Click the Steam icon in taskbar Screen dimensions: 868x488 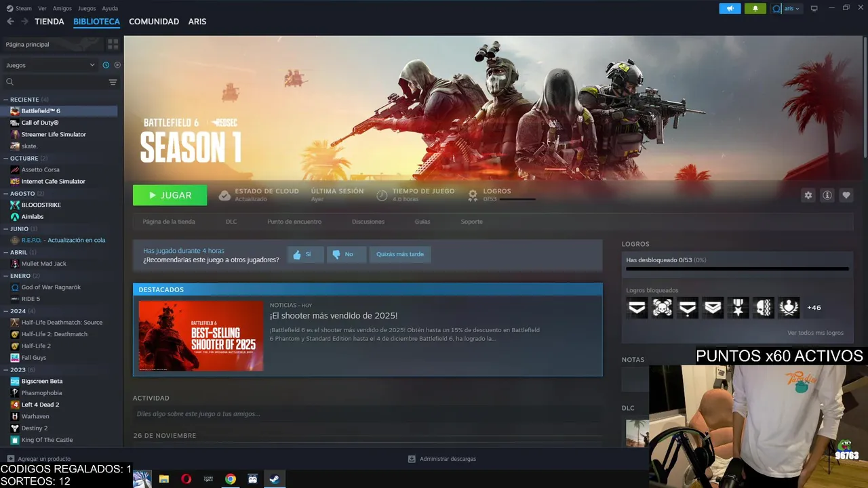(275, 479)
